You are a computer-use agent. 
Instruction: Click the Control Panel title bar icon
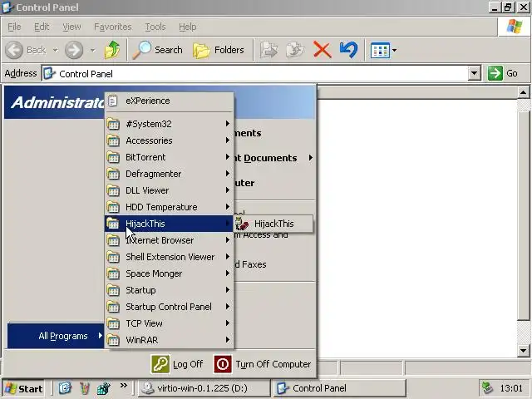(7, 7)
